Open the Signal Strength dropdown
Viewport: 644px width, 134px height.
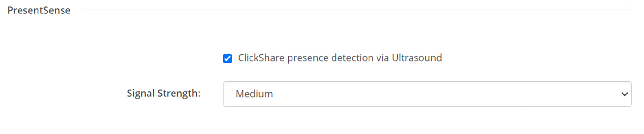coord(427,94)
